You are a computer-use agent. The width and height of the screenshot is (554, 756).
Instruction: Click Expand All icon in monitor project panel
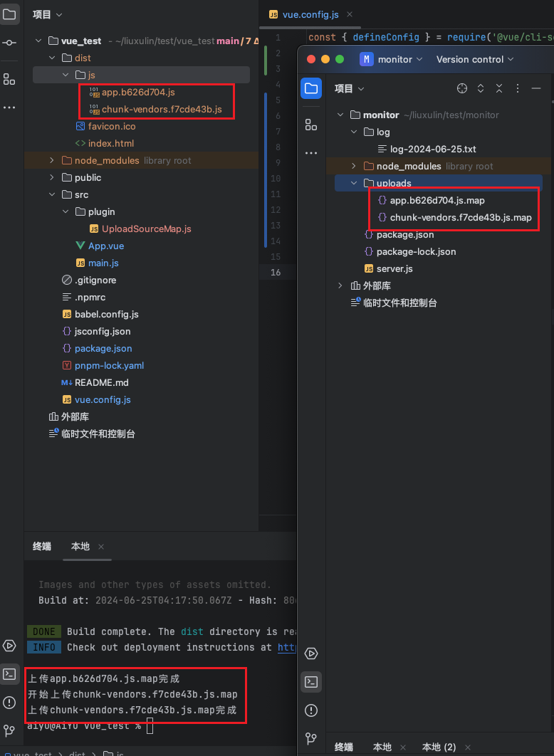point(481,88)
